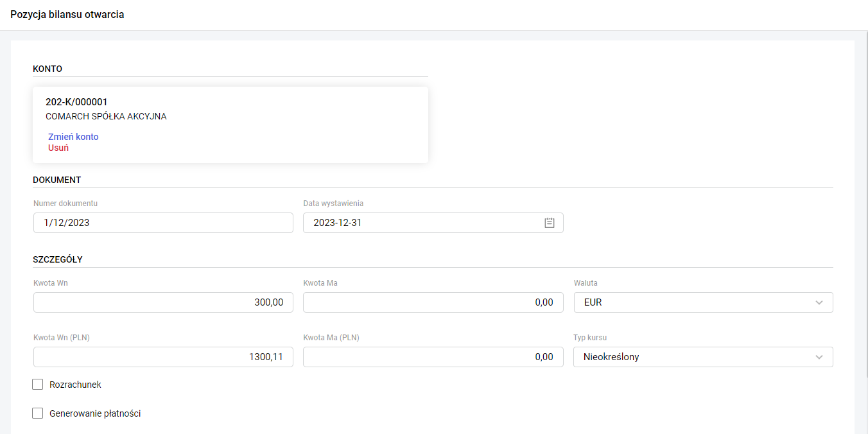The width and height of the screenshot is (868, 434).
Task: Click the COMARCH SPÓŁKA AKCYJNA account name
Action: coord(106,116)
